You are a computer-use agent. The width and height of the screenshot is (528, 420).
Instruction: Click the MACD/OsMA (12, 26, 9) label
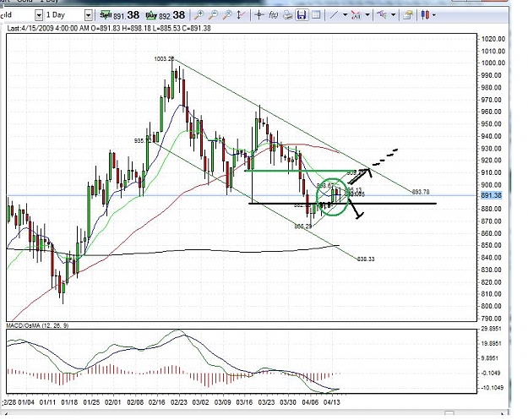coord(38,325)
